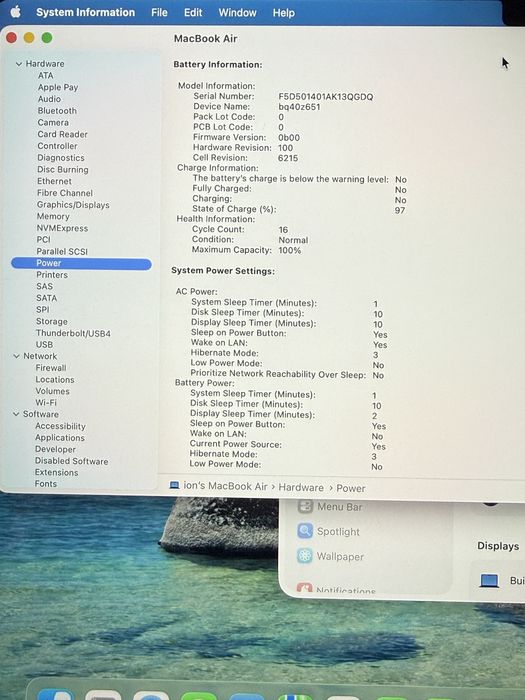Click the device name bq40z651
Image resolution: width=525 pixels, height=700 pixels.
[x=299, y=107]
